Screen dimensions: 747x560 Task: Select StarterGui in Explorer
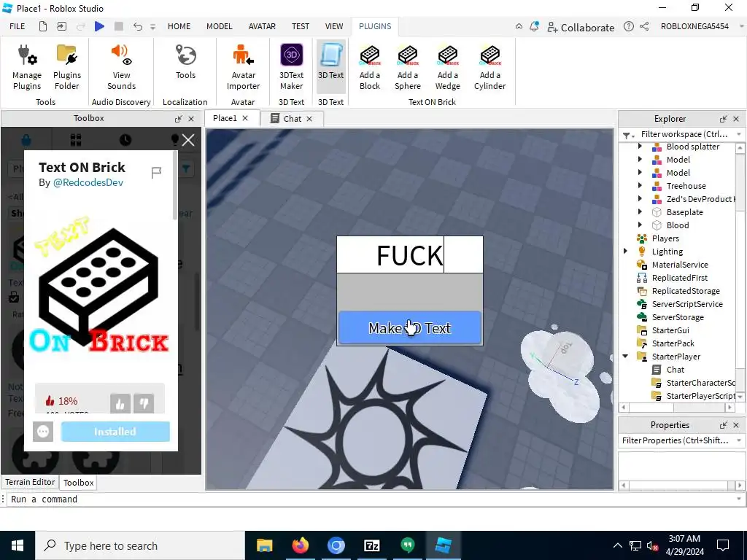(x=670, y=330)
